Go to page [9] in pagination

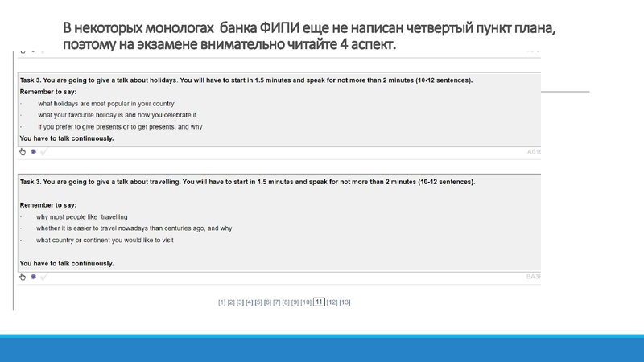295,302
